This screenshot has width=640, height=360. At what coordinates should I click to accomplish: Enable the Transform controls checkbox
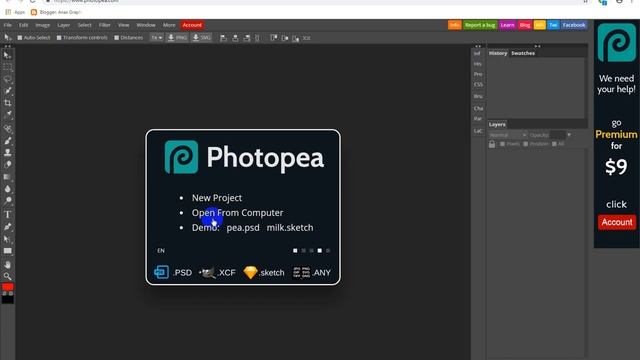point(59,38)
